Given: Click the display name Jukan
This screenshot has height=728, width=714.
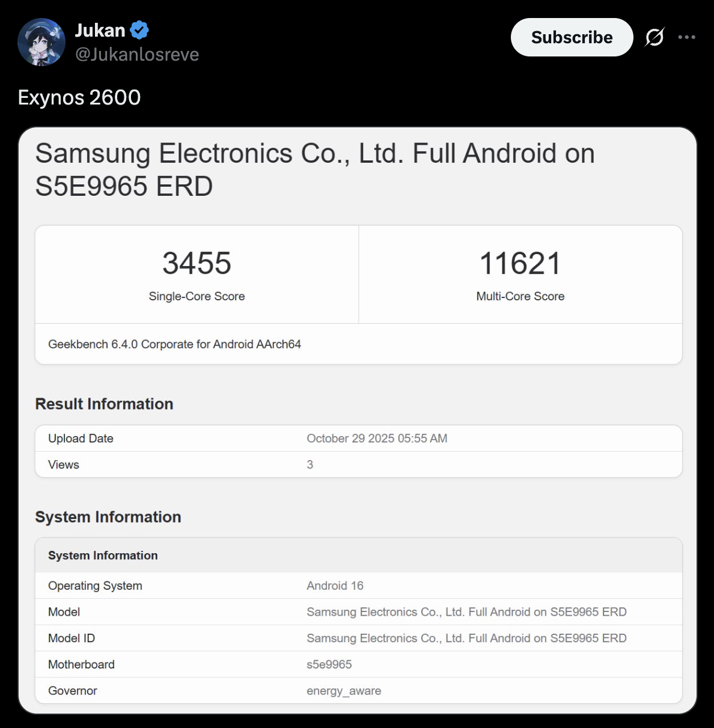Looking at the screenshot, I should [99, 30].
